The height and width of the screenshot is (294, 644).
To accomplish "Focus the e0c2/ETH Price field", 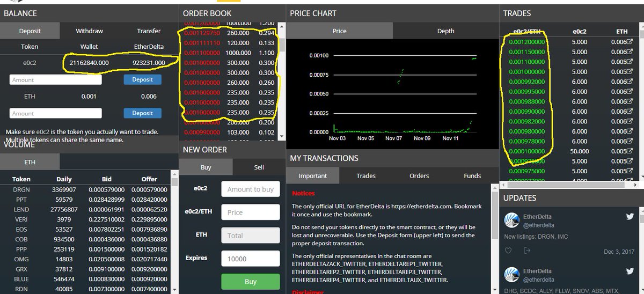I will [251, 212].
